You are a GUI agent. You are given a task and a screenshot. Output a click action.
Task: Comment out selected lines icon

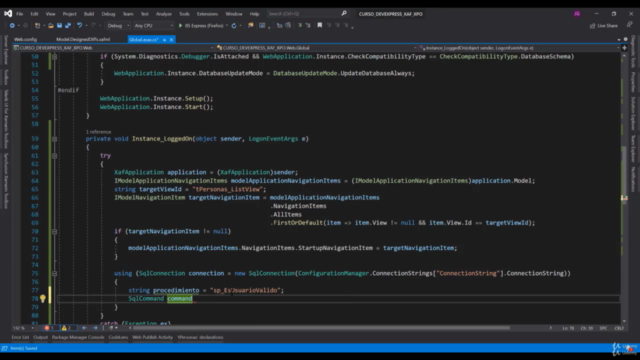(x=300, y=25)
